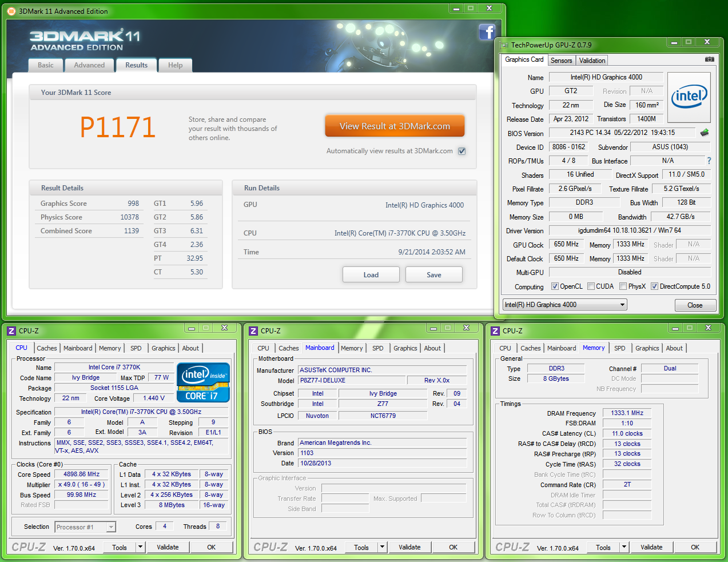Click the DRAM Frequency value 1333.1 MHz
Image resolution: width=728 pixels, height=562 pixels.
click(x=627, y=413)
